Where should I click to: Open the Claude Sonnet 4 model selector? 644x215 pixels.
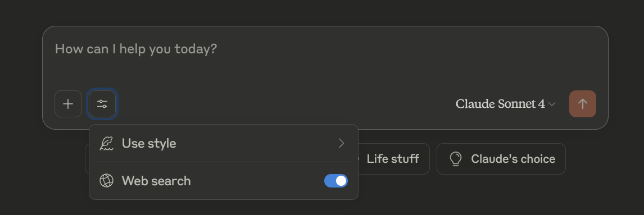tap(506, 104)
